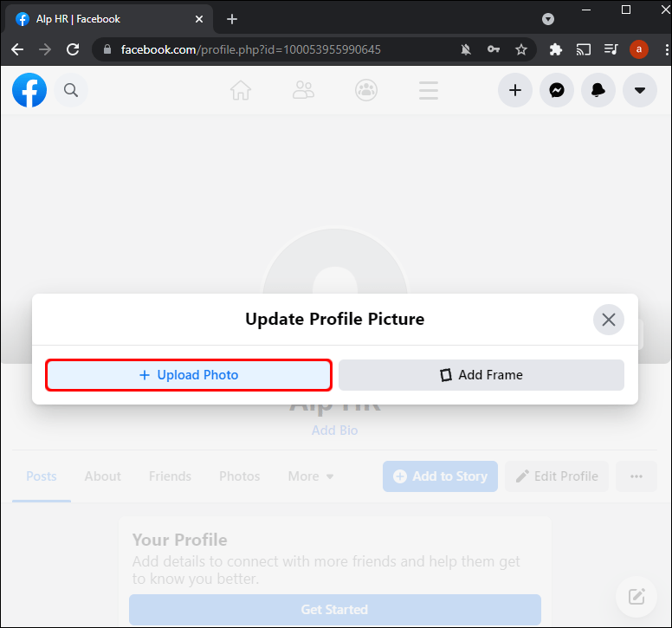
Task: Switch to the Alp HR Facebook tab
Action: pyautogui.click(x=104, y=18)
